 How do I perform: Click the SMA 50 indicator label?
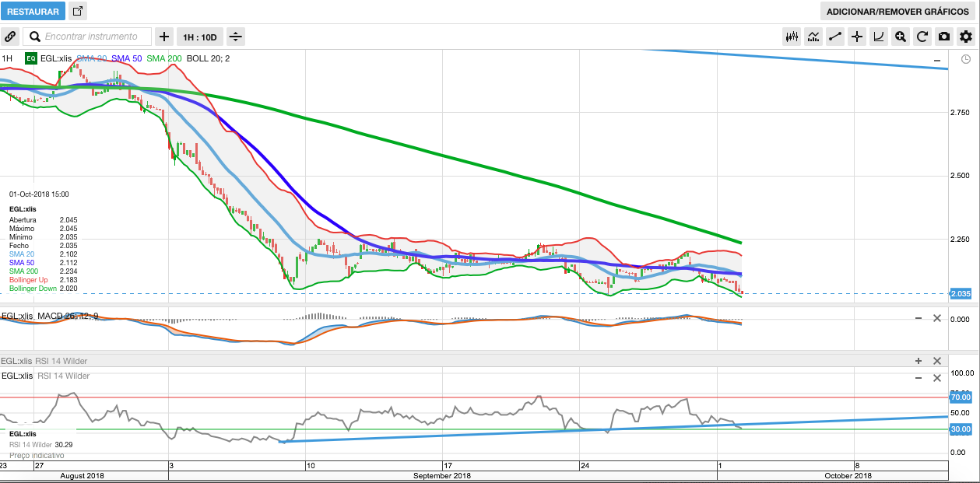pyautogui.click(x=127, y=58)
